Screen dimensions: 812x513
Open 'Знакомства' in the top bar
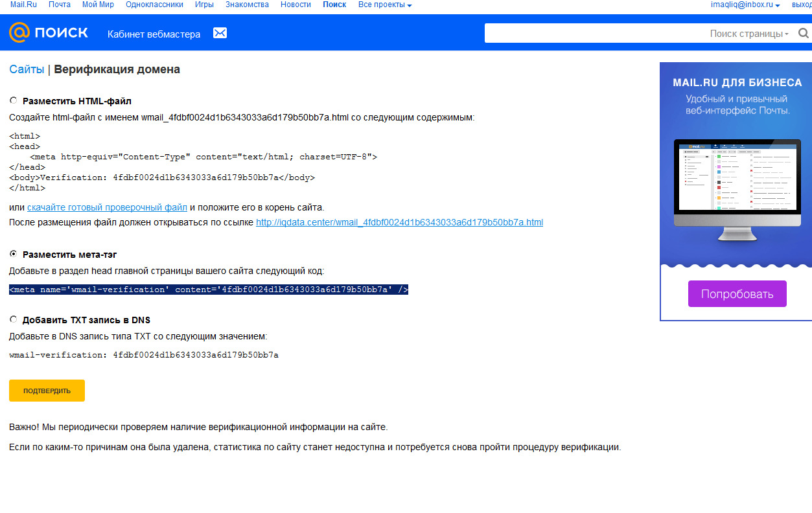247,5
